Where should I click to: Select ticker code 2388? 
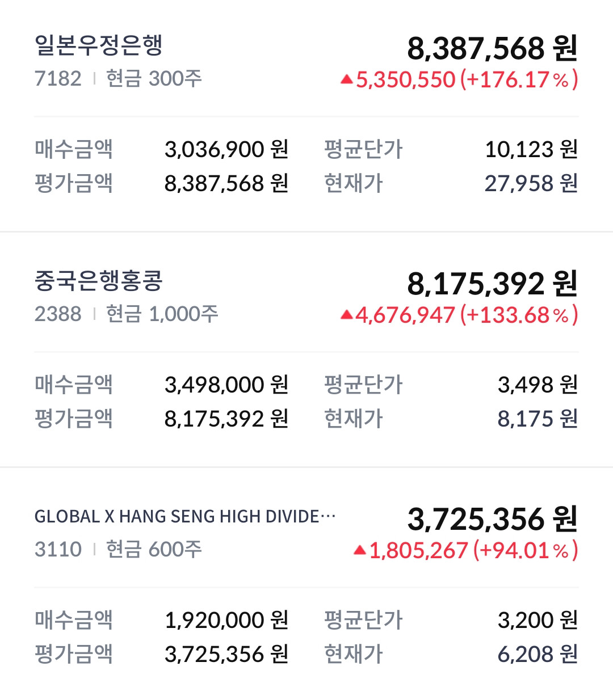point(58,314)
